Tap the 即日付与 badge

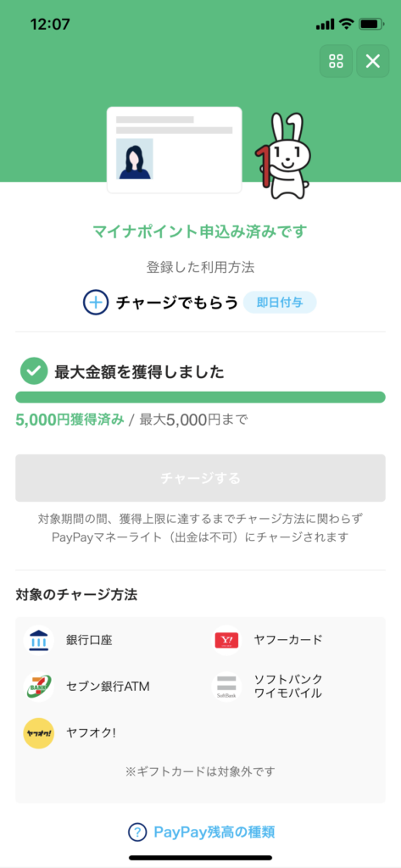[280, 303]
